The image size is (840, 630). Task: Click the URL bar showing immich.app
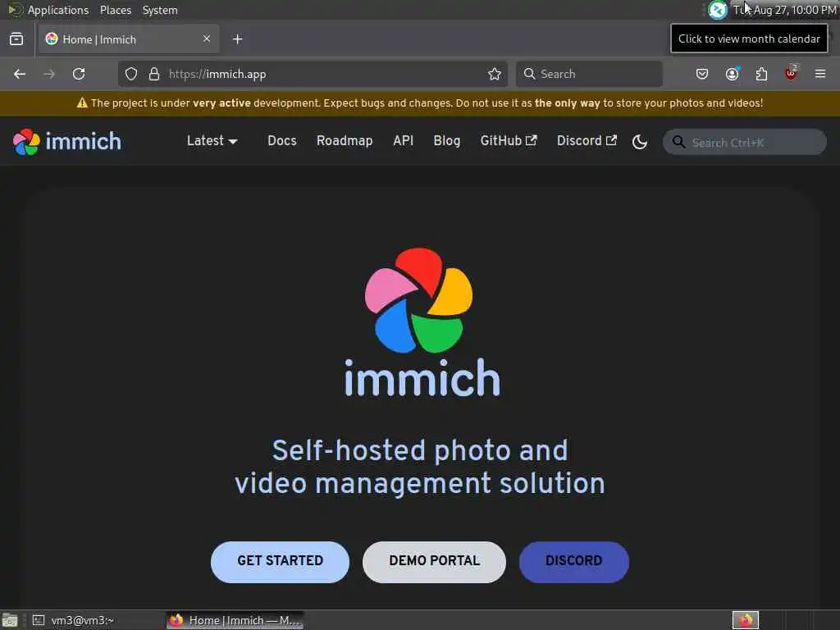(311, 74)
